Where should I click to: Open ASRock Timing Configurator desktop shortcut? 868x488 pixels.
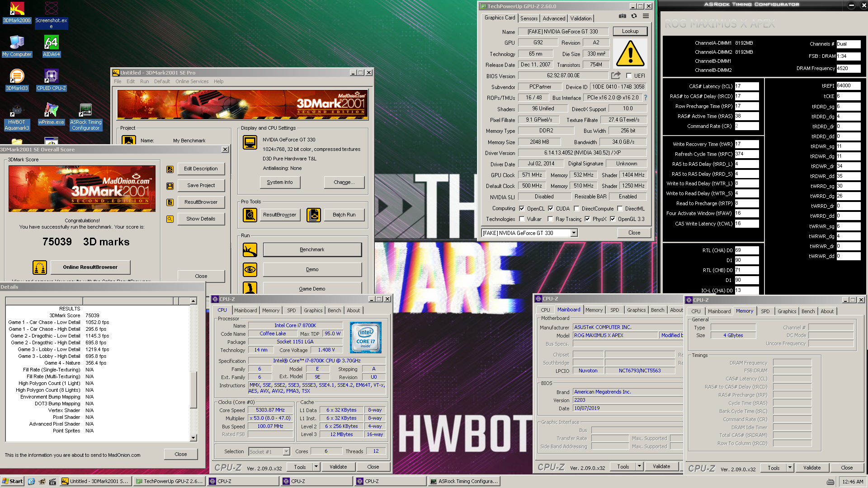[85, 117]
